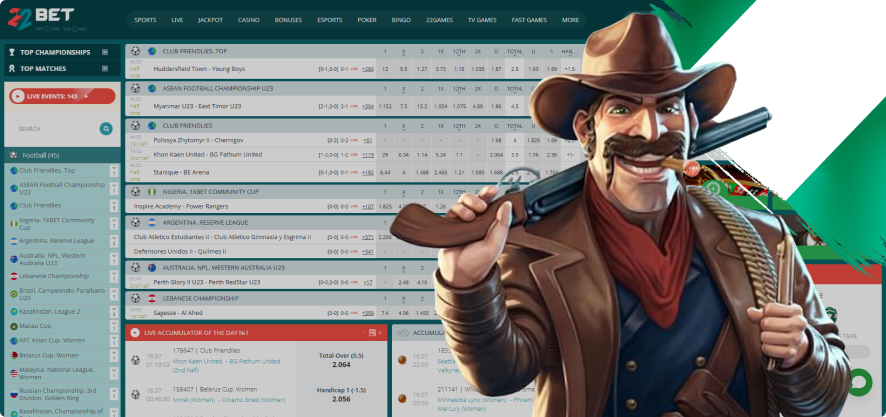Select odds 6.44 for Stanique - BE Arena
The height and width of the screenshot is (417, 886).
(385, 173)
